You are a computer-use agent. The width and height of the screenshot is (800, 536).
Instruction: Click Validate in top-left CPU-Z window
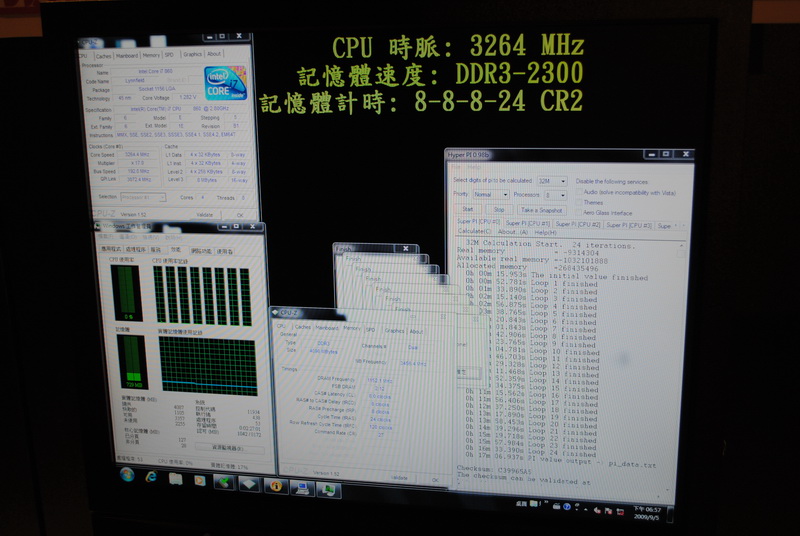pos(205,215)
